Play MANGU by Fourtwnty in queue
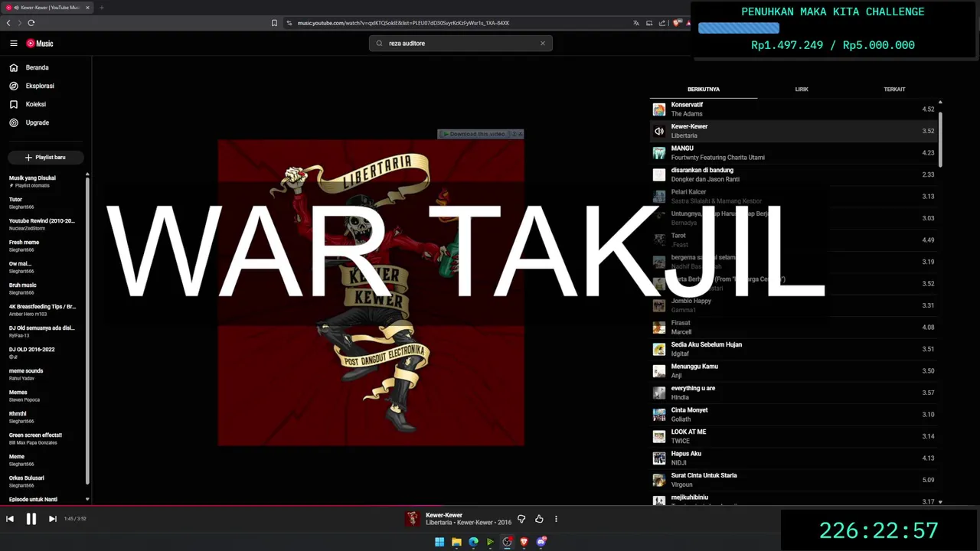The height and width of the screenshot is (551, 980). (794, 153)
